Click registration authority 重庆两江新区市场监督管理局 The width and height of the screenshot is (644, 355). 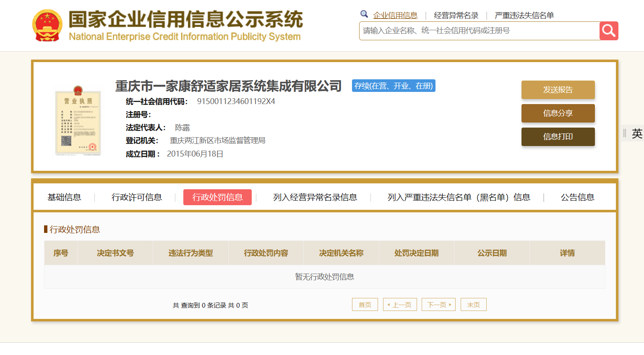[217, 141]
